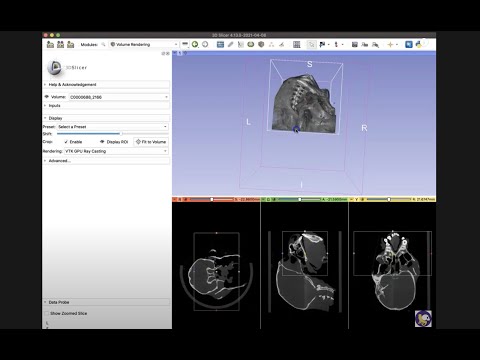The width and height of the screenshot is (480, 360).
Task: Click the flag markup placement icon
Action: (322, 44)
